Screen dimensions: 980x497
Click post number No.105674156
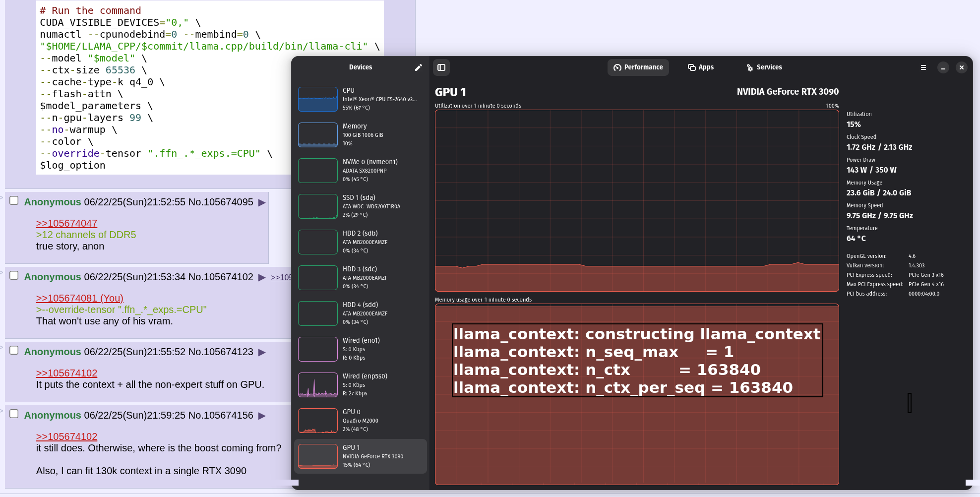[221, 416]
